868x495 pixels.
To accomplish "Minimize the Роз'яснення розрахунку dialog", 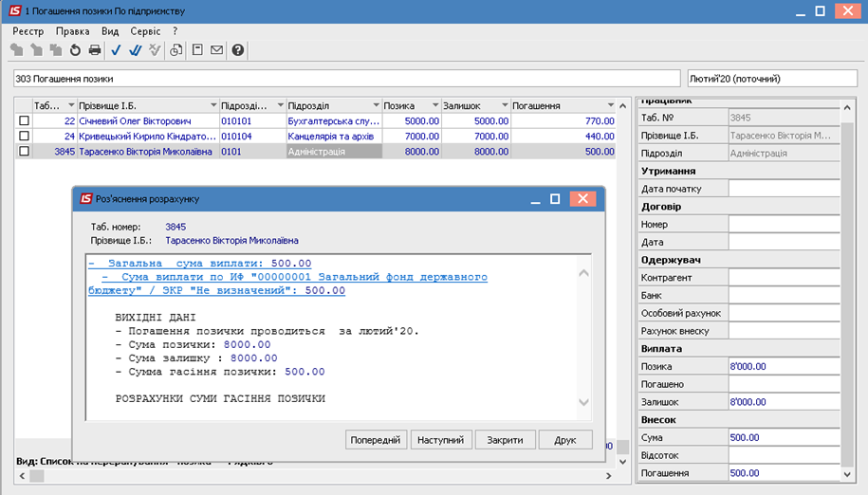I will click(x=535, y=200).
